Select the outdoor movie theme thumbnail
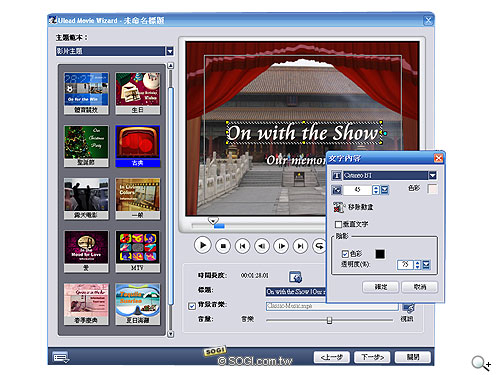Viewport: 500px width, 375px height. pos(86,199)
